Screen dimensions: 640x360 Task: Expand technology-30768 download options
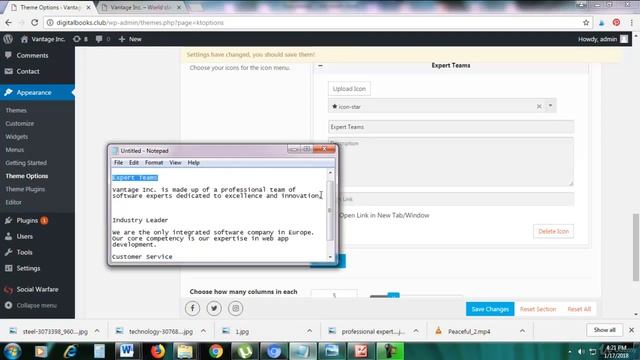(203, 331)
